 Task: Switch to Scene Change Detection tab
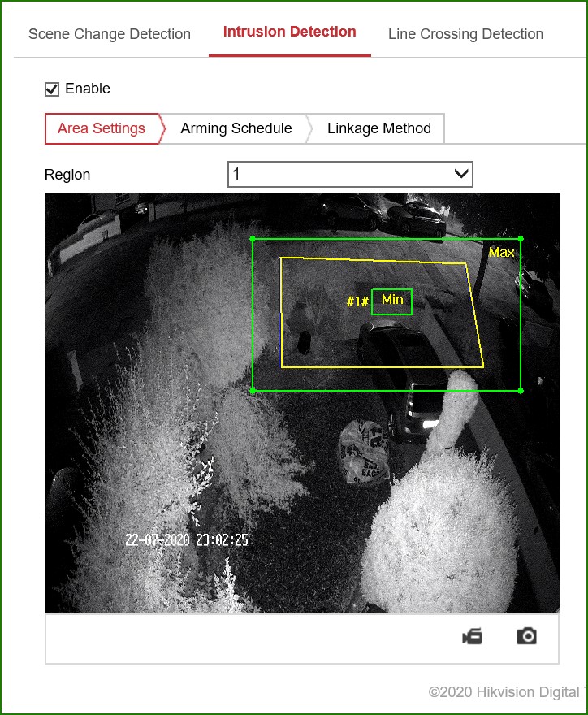tap(110, 34)
